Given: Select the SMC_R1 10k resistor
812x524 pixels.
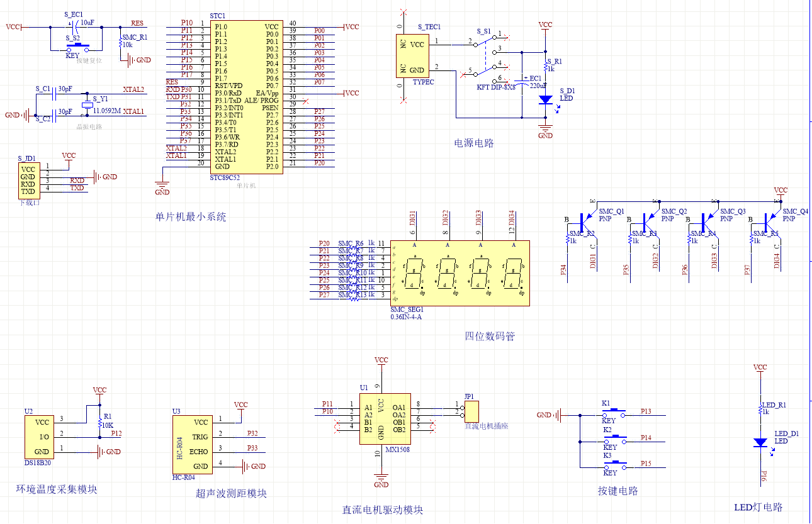Looking at the screenshot, I should click(x=120, y=43).
